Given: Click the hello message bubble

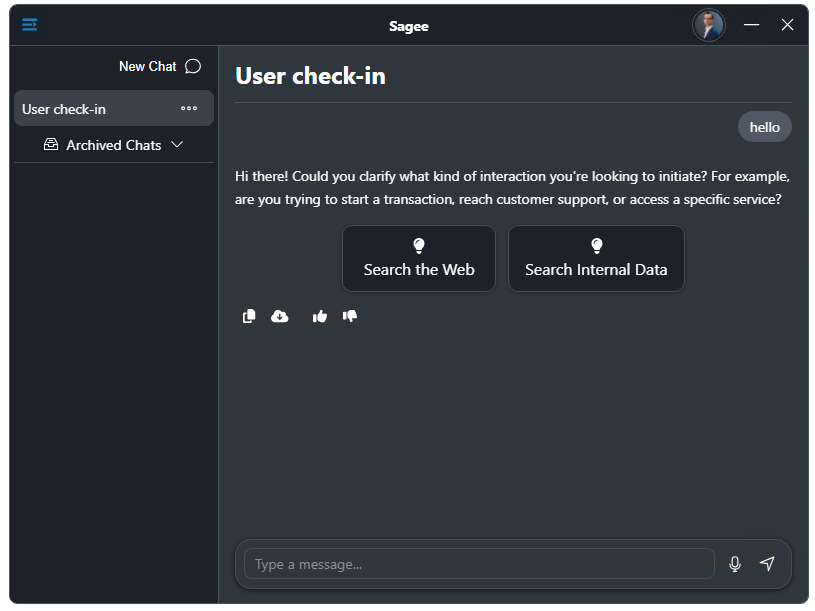Looking at the screenshot, I should click(765, 127).
